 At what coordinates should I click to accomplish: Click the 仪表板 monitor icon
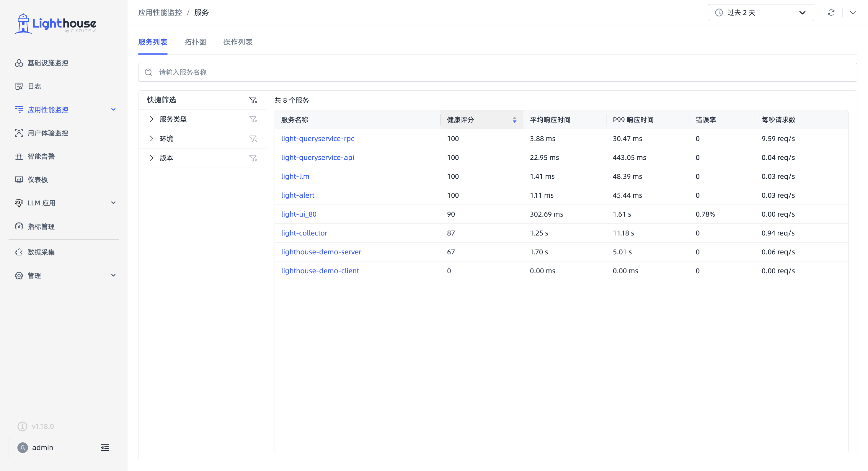coord(19,179)
